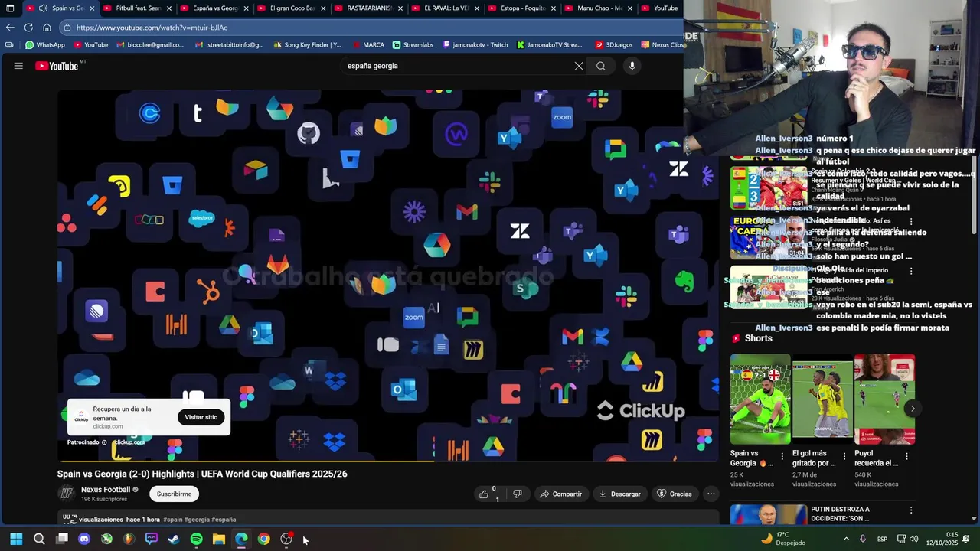This screenshot has height=551, width=980.
Task: Download the video with Descargar
Action: pyautogui.click(x=620, y=494)
